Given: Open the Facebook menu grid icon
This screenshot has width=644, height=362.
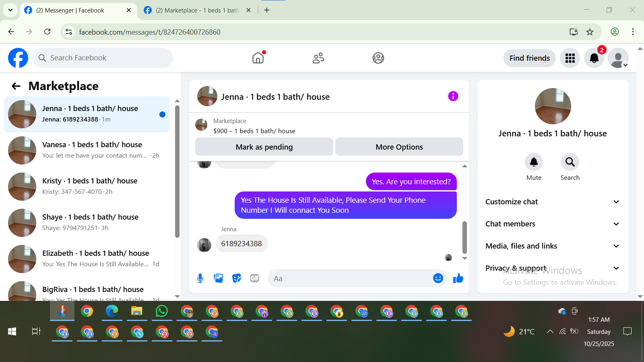Looking at the screenshot, I should point(570,58).
